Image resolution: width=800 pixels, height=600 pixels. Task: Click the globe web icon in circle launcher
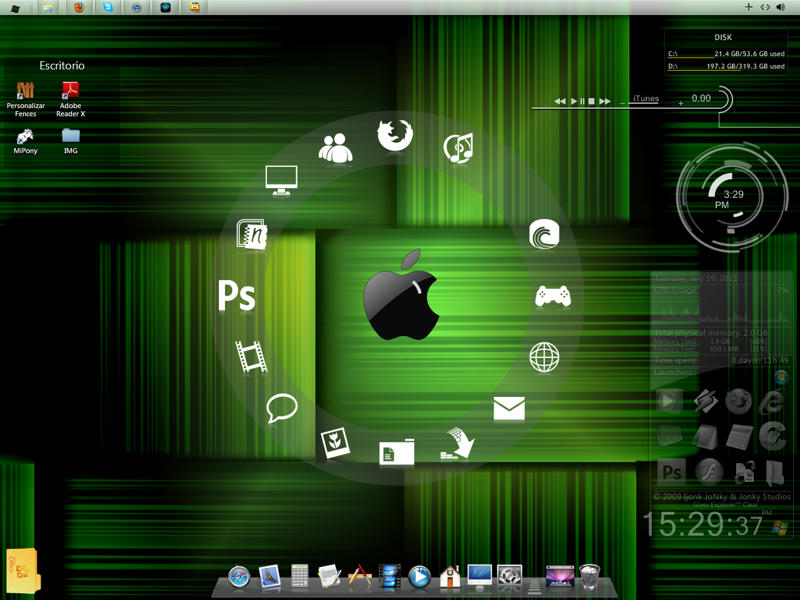544,357
